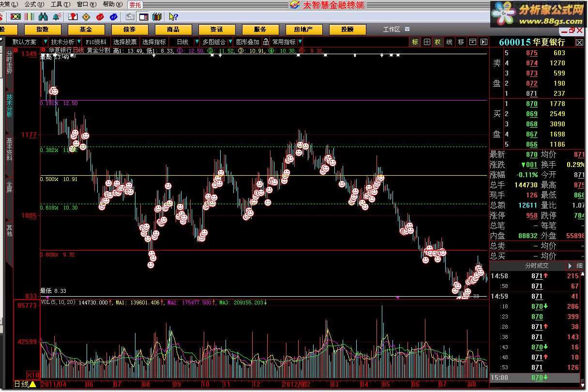The height and width of the screenshot is (392, 588).
Task: Click the 0.500% 10.91 golden ratio label
Action: coord(59,179)
